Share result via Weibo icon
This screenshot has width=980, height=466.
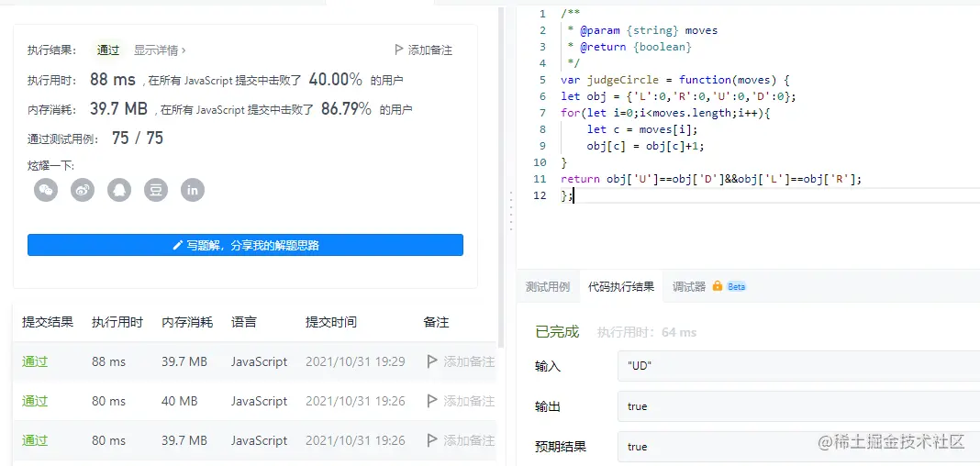pos(83,190)
